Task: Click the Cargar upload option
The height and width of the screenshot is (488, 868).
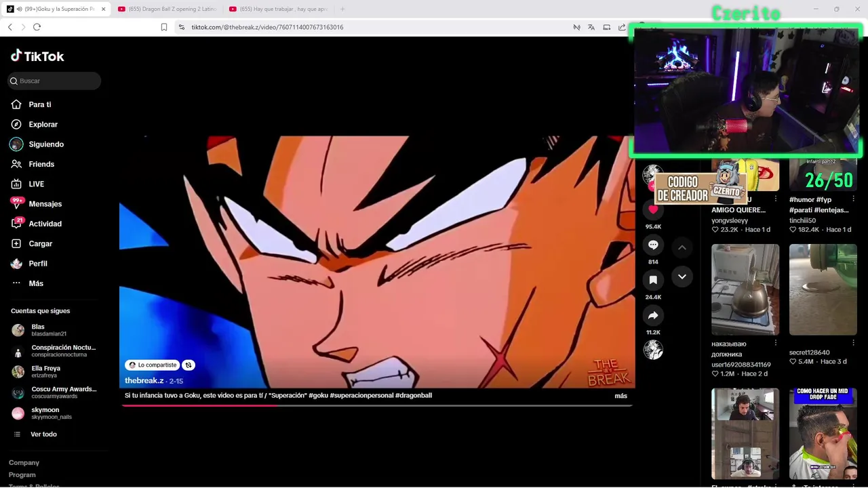Action: pos(40,243)
